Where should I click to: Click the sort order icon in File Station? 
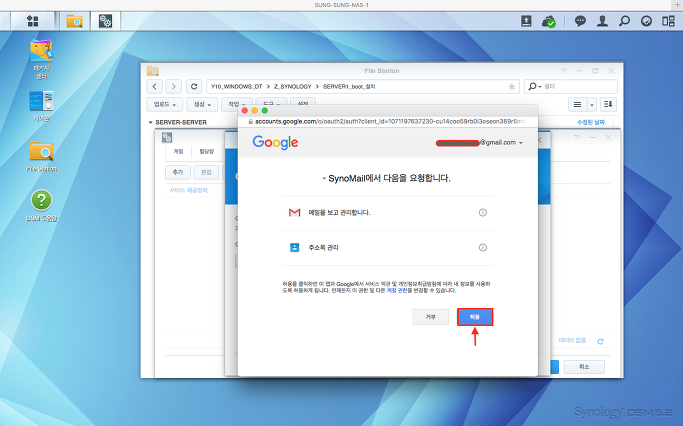click(608, 105)
